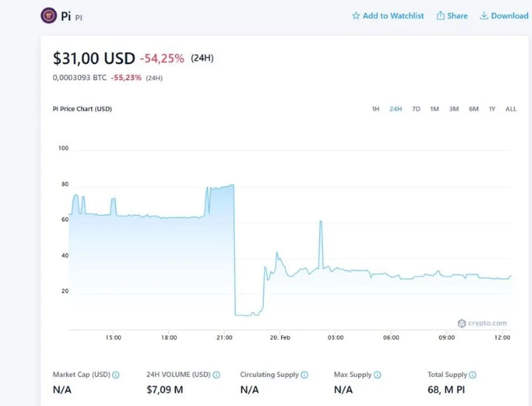The width and height of the screenshot is (532, 406).
Task: Click the Share icon
Action: point(440,16)
